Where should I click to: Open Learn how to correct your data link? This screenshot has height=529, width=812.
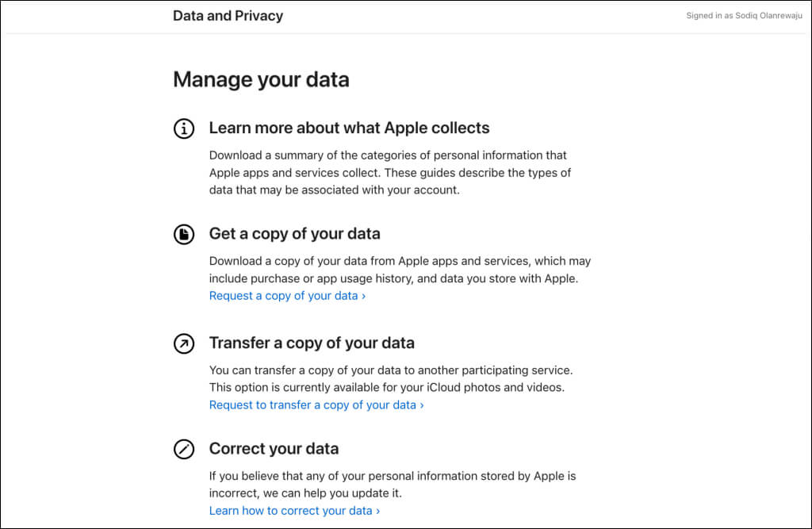tap(295, 511)
